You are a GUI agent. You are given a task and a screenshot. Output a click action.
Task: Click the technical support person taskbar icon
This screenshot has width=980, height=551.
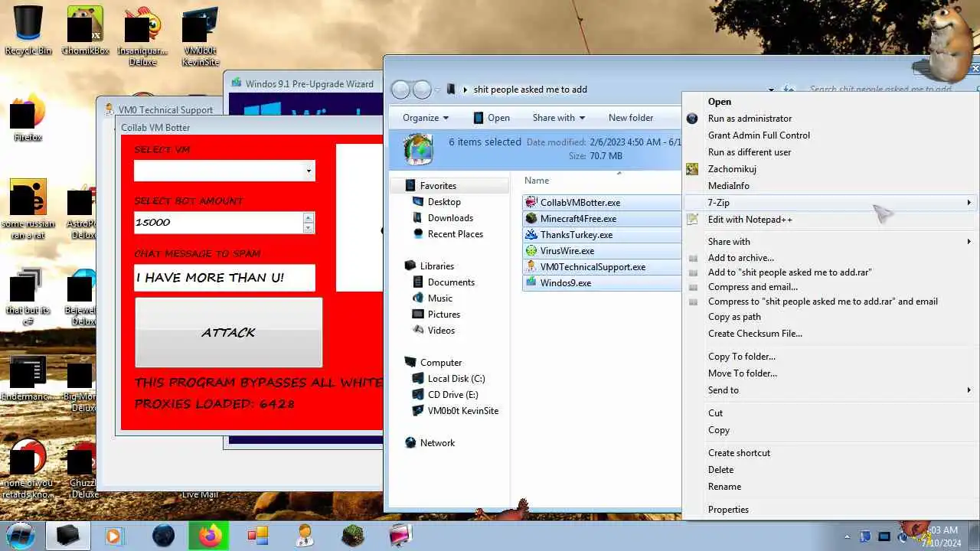point(305,535)
